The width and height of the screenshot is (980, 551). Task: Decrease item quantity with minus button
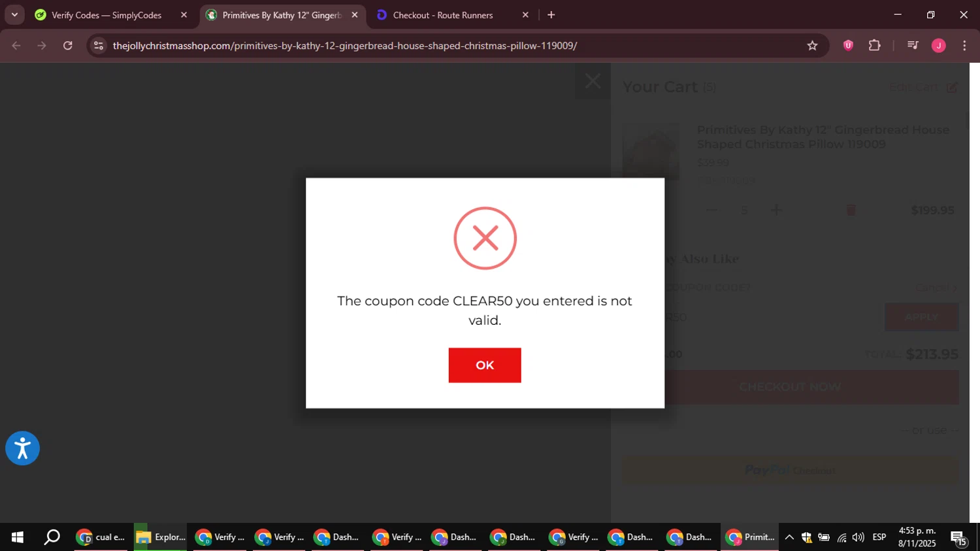point(712,210)
